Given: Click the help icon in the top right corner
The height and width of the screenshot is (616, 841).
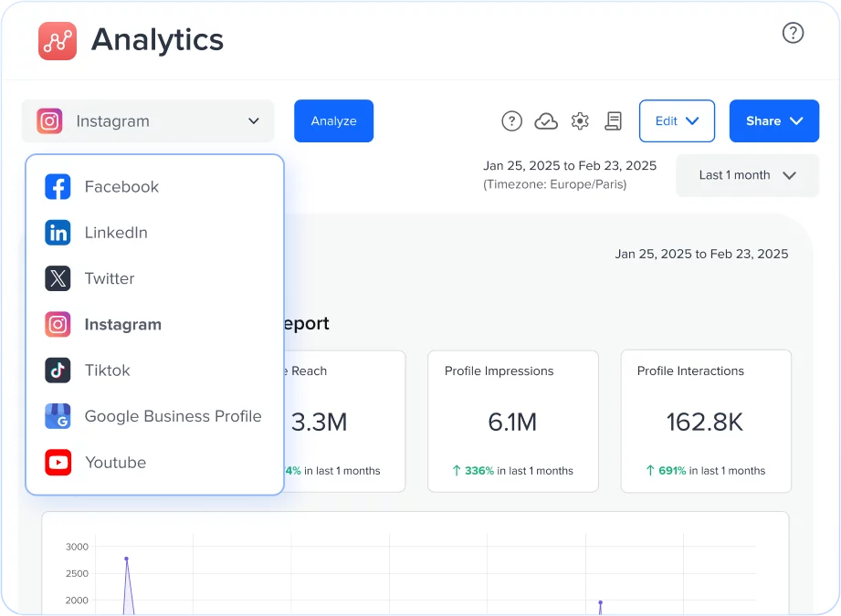Looking at the screenshot, I should [793, 33].
